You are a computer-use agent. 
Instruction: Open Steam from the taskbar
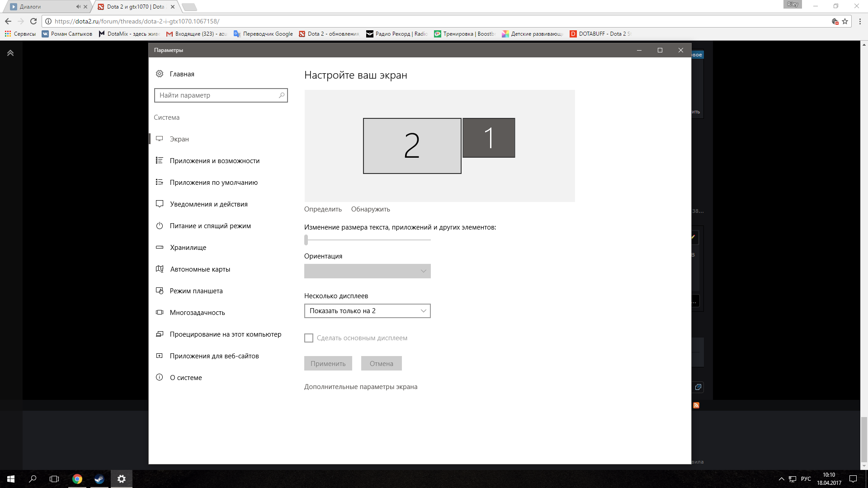coord(99,479)
